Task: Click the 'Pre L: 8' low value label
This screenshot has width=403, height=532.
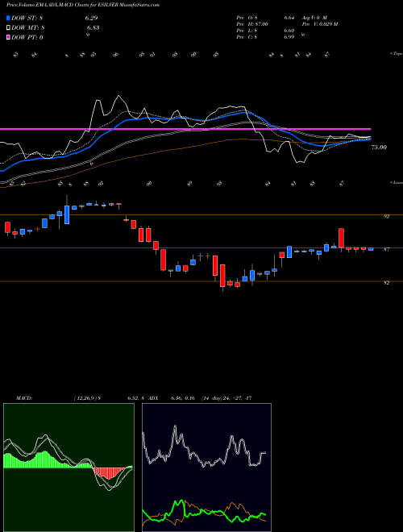Action: click(247, 31)
